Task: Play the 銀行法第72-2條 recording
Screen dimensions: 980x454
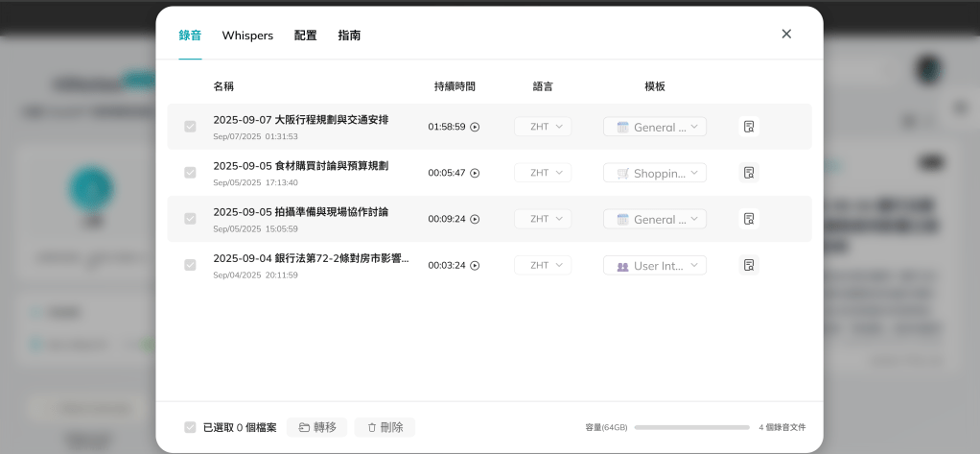Action: click(x=475, y=265)
